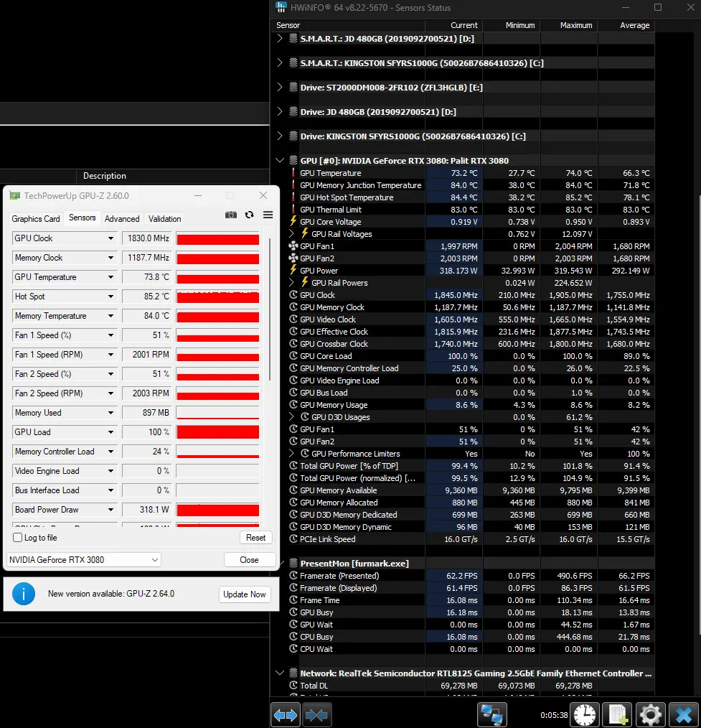Screen dimensions: 701x728
Task: Click the GPU-Z update info icon
Action: (24, 594)
